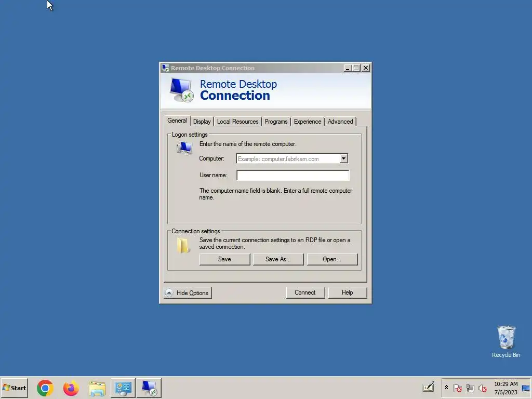Click the 'User name:' label
The width and height of the screenshot is (532, 399).
[213, 175]
